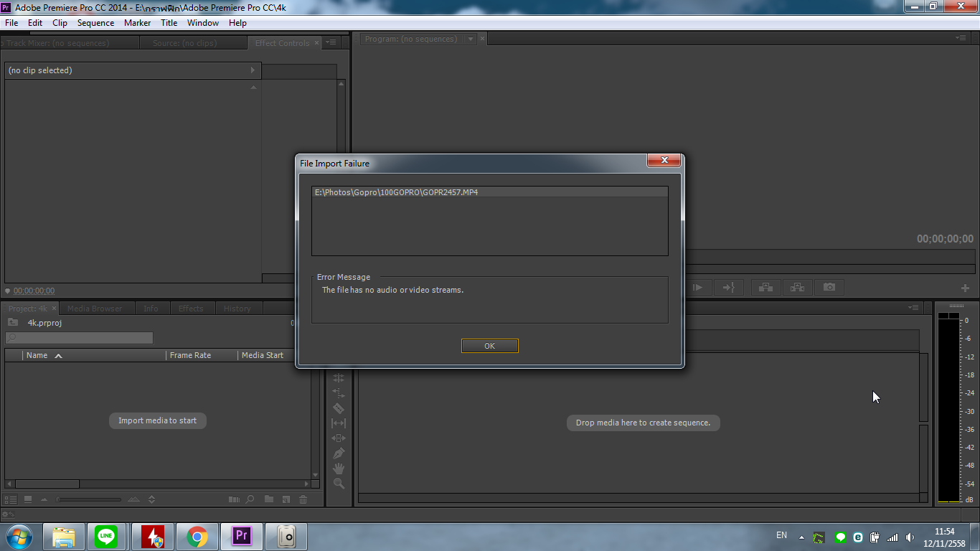Switch to the History tab
Viewport: 980px width, 551px height.
click(x=237, y=309)
